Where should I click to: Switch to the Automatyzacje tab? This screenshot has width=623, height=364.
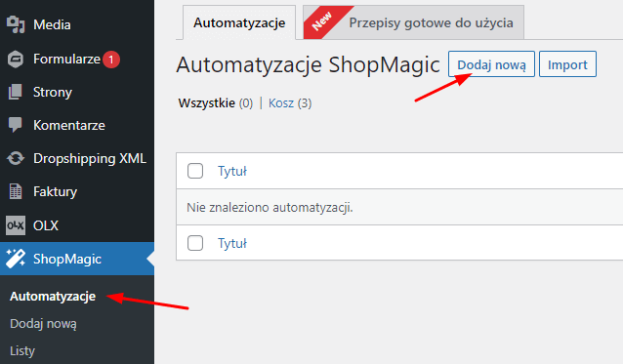[x=239, y=22]
